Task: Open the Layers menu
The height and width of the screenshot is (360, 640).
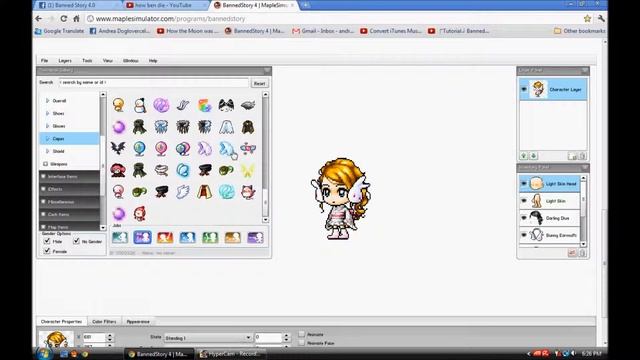Action: [65, 60]
